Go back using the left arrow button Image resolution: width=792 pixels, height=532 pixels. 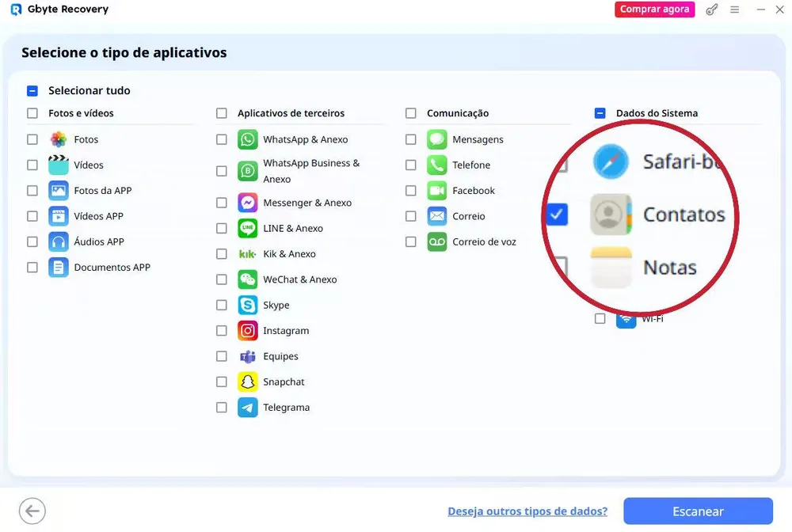pyautogui.click(x=33, y=511)
